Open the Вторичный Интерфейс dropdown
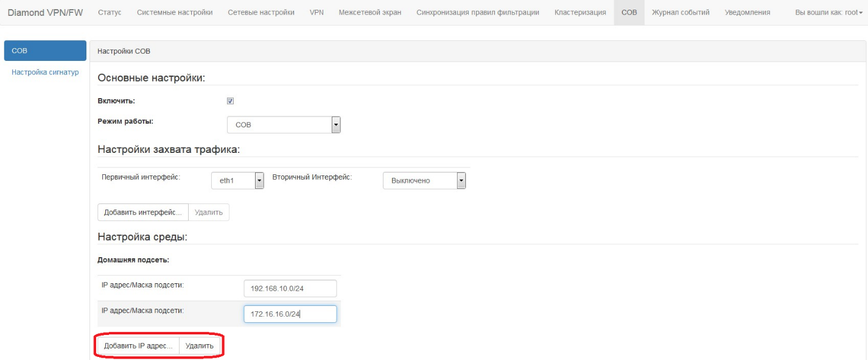 pos(424,180)
